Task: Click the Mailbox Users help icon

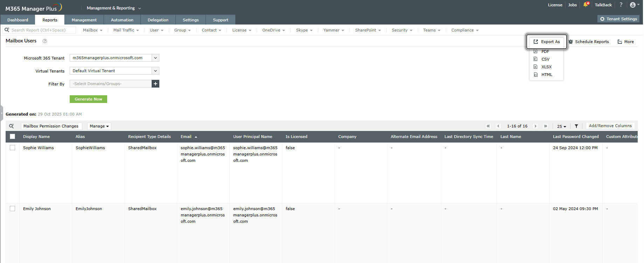Action: pyautogui.click(x=45, y=41)
